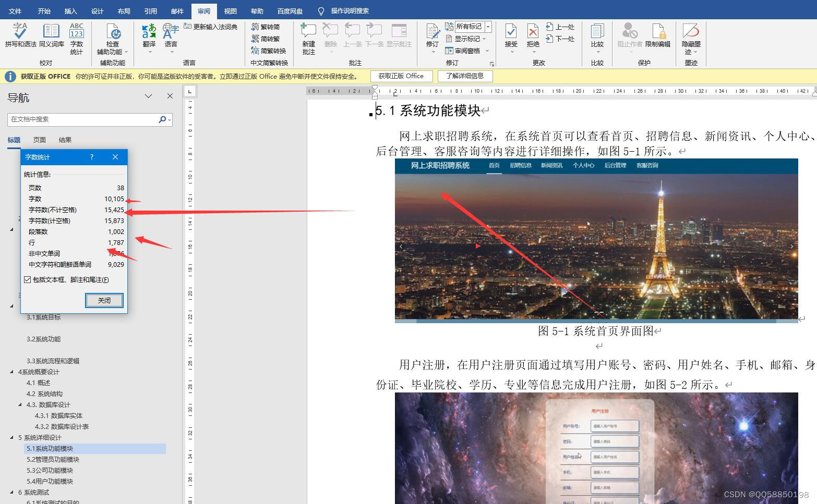The image size is (817, 504).
Task: Open navigation pane options chevron
Action: [x=149, y=96]
